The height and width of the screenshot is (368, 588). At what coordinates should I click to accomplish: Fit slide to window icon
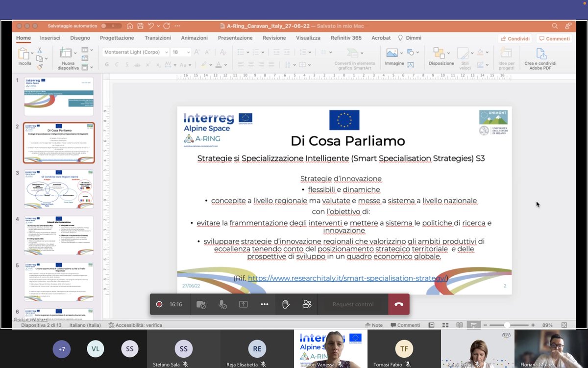tap(564, 325)
